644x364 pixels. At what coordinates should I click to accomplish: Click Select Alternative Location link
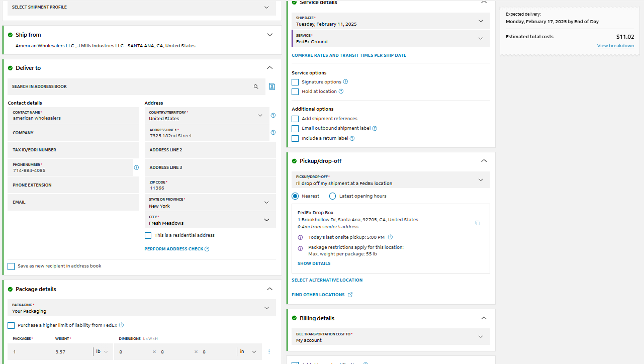[x=327, y=280]
